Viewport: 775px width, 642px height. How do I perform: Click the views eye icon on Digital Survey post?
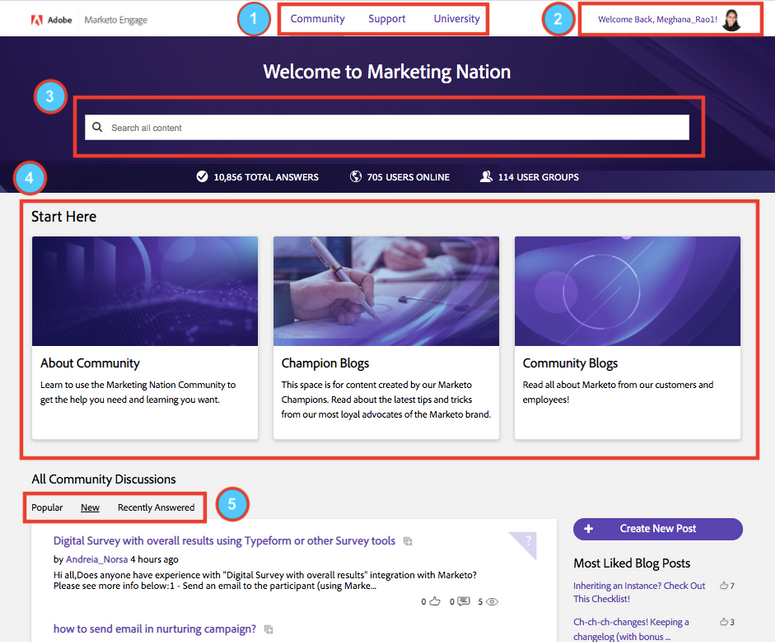pos(492,602)
